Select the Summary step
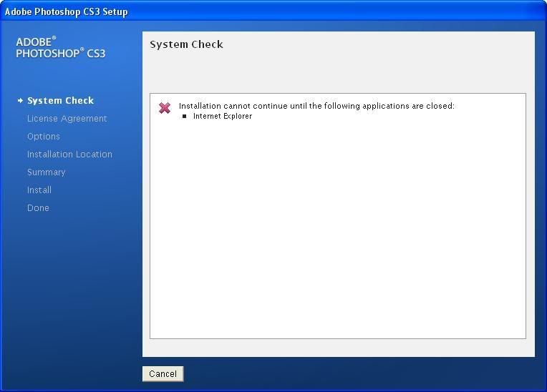 pyautogui.click(x=47, y=172)
